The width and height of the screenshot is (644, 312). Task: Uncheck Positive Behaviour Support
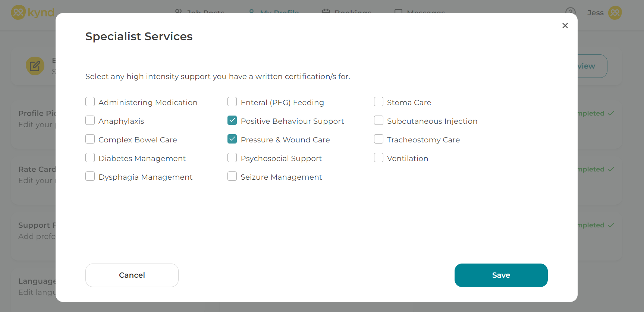[x=232, y=120]
